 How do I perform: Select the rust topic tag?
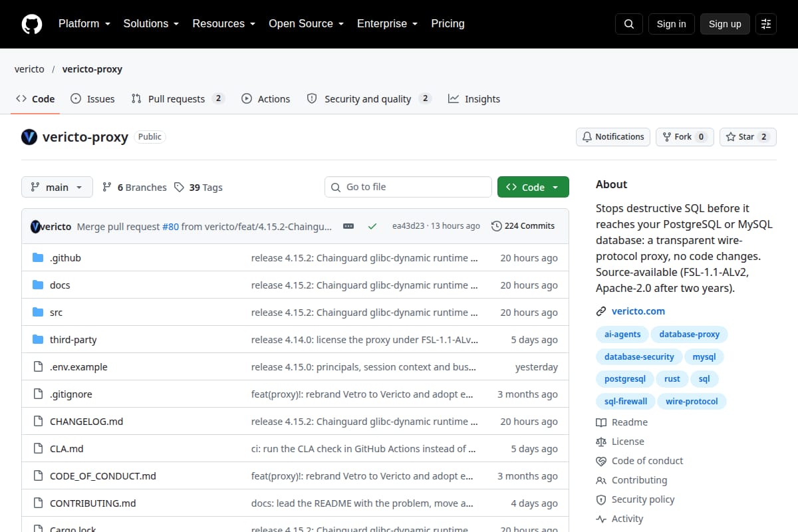672,379
